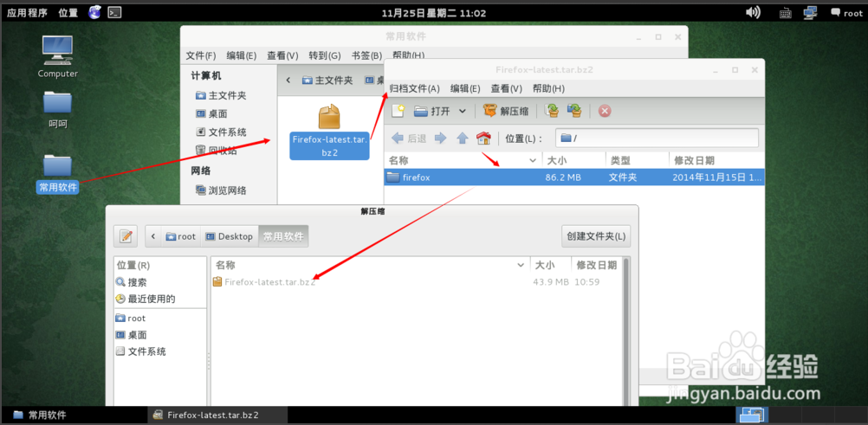Click extract dialog file list scrollbar

pos(626,332)
